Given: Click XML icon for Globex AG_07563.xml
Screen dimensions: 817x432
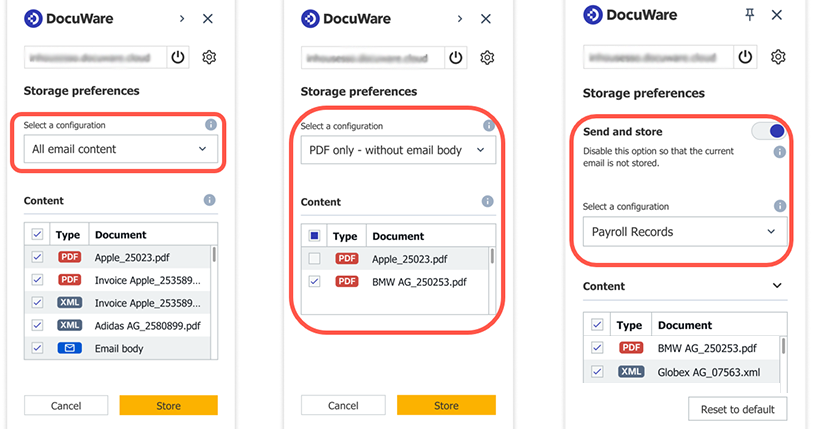Looking at the screenshot, I should [631, 372].
